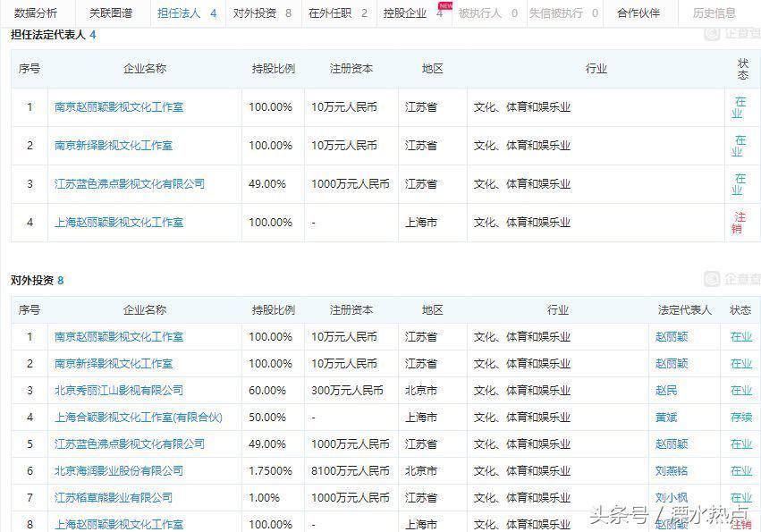Image resolution: width=761 pixels, height=532 pixels.
Task: Switch to the 合作伙伴 tab
Action: 638,13
